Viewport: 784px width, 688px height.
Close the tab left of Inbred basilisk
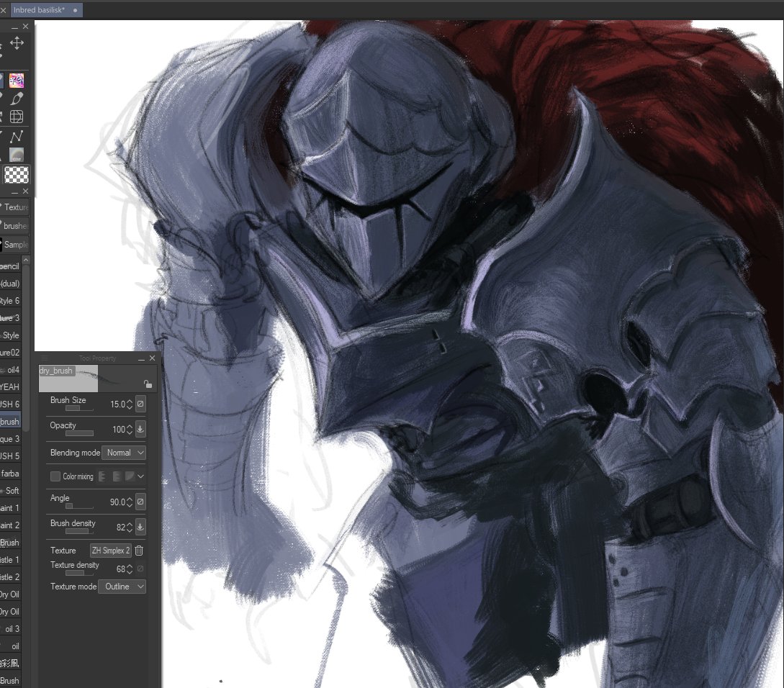(3, 10)
